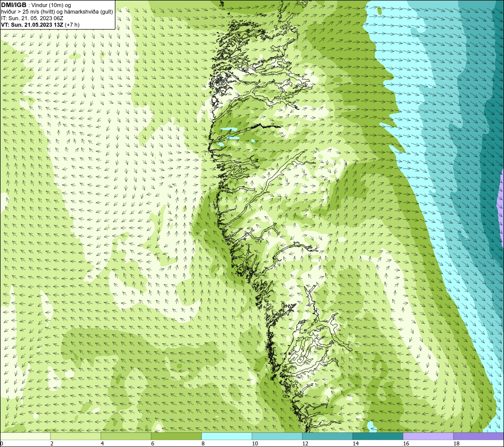Click the 6–8 m/s darker green swatch
Image resolution: width=504 pixels, height=447 pixels.
click(176, 436)
